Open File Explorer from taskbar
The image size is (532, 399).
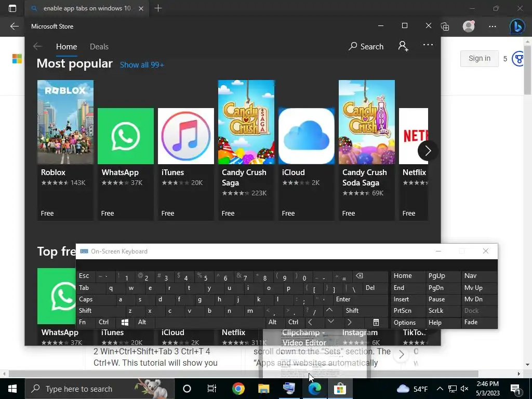[263, 389]
